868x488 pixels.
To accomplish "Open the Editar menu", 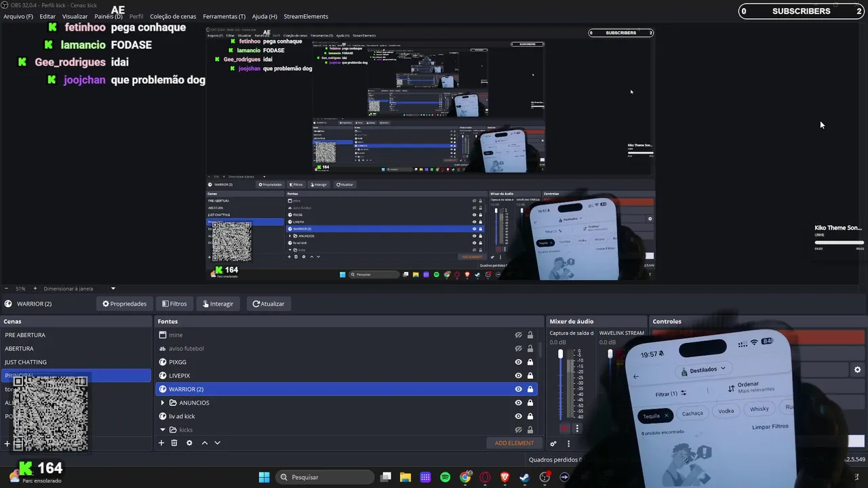I will pos(47,16).
